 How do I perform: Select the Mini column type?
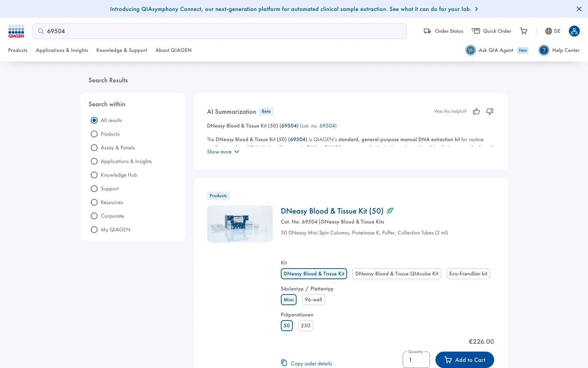pos(288,300)
